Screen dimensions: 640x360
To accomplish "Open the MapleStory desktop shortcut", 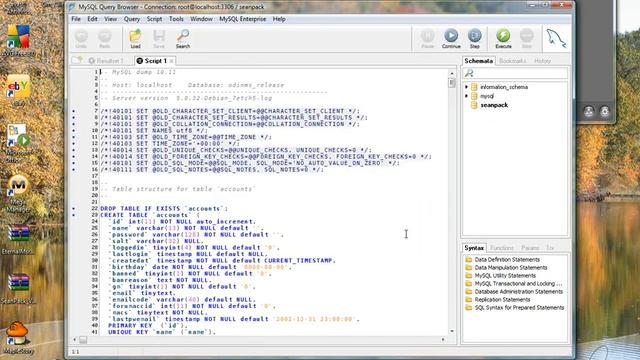I will pos(17,338).
